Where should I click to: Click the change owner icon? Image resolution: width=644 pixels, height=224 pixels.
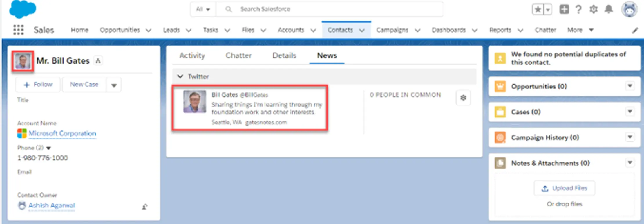click(144, 207)
